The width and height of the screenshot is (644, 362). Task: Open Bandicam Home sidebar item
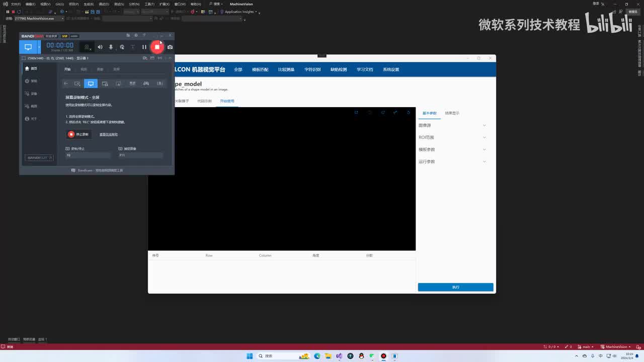31,68
